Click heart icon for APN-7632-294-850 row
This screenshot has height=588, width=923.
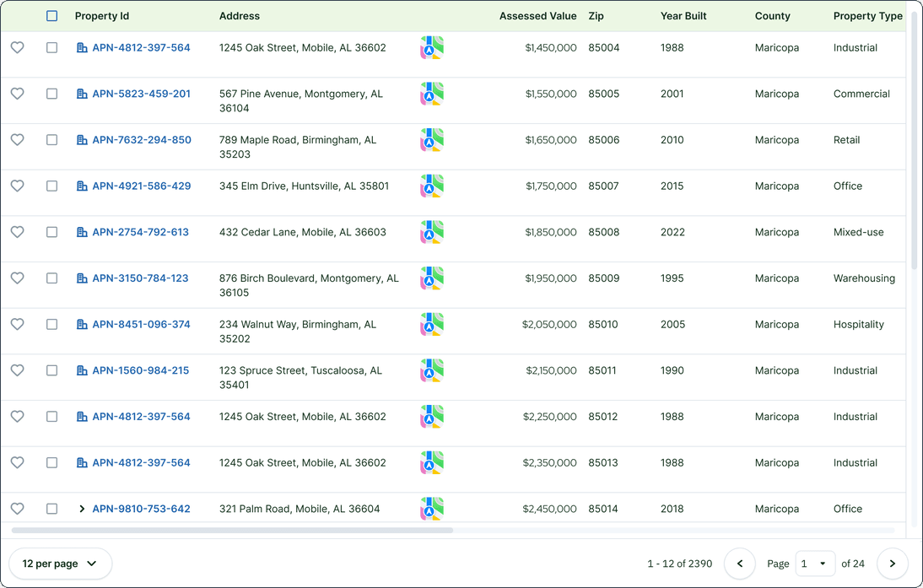17,140
